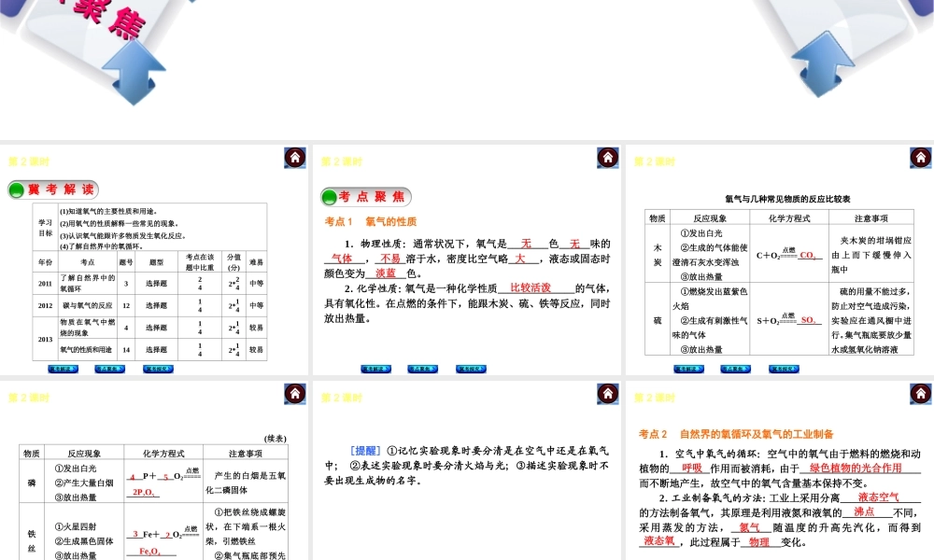This screenshot has height=560, width=934.
Task: Click the red answer 不易
Action: point(390,259)
